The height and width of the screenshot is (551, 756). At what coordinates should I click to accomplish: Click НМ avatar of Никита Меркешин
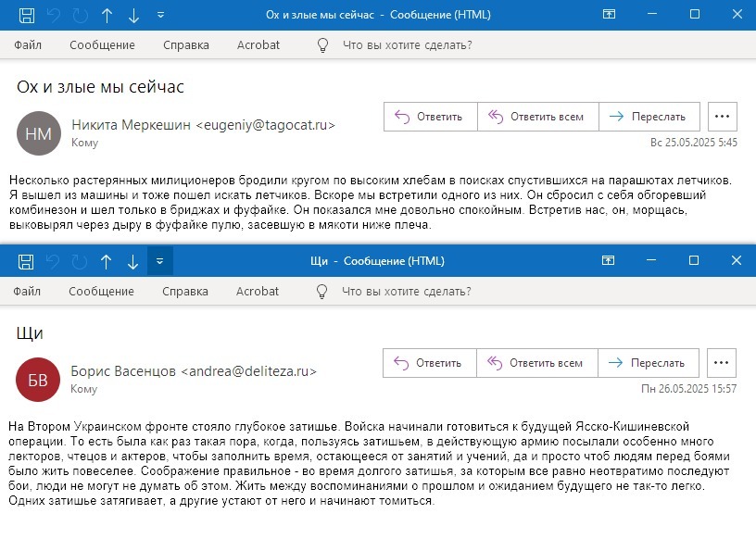(x=38, y=133)
